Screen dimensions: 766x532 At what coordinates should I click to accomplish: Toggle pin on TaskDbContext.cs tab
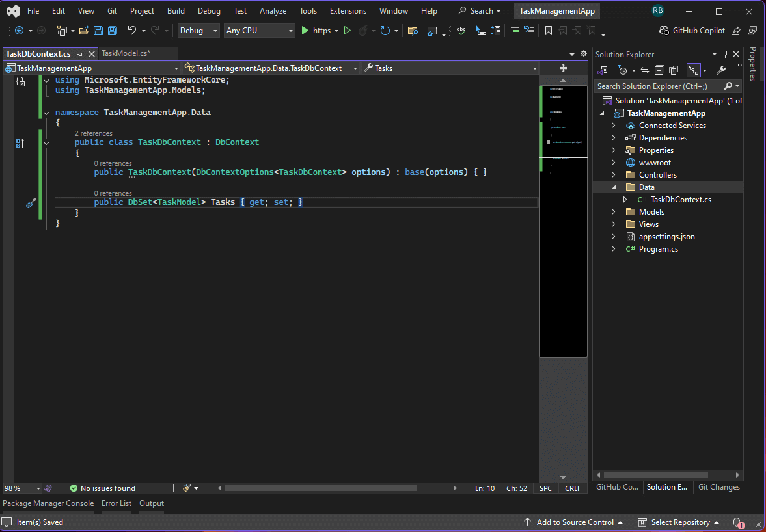[x=79, y=54]
